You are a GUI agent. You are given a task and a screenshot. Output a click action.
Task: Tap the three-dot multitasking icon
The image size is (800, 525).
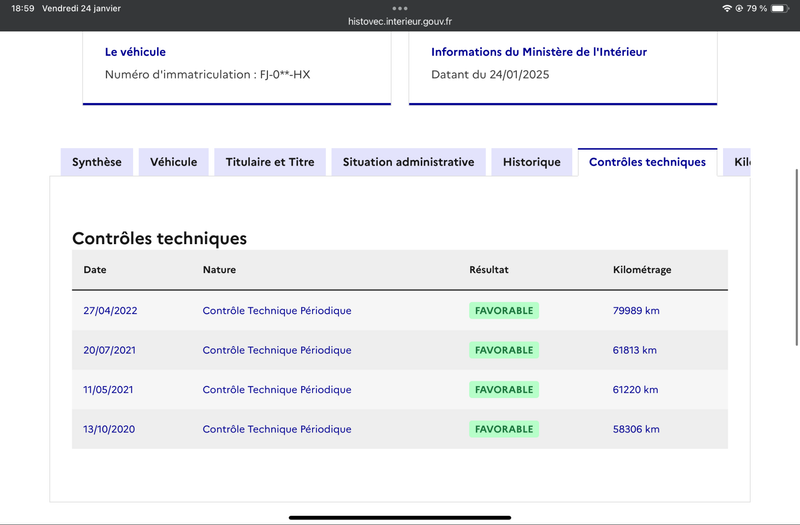click(x=400, y=8)
